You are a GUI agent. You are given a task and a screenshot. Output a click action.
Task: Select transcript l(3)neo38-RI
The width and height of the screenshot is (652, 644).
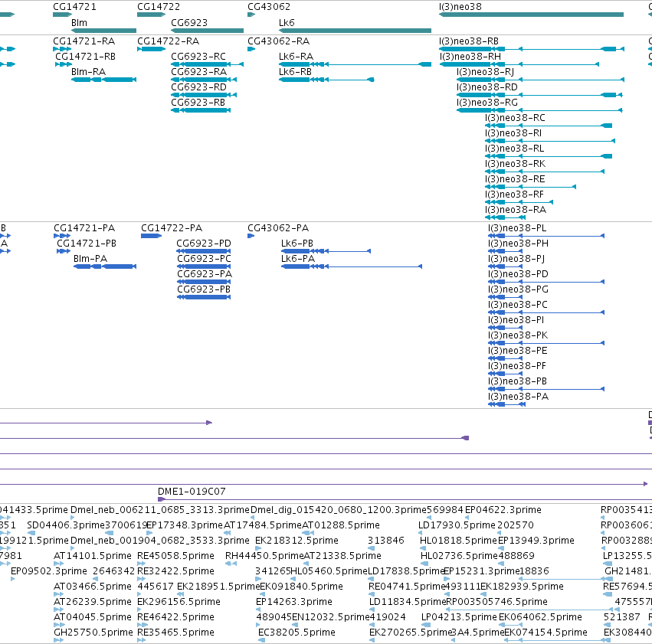[x=513, y=133]
